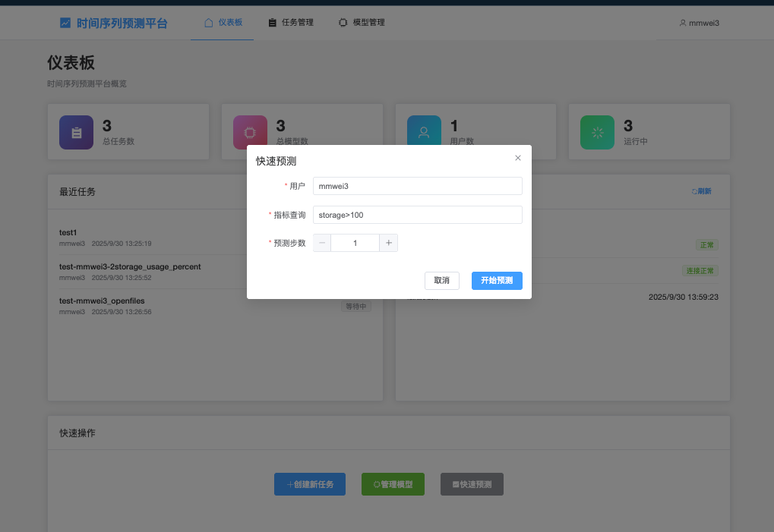Click the 等待中 status tag
This screenshot has width=774, height=532.
(356, 306)
